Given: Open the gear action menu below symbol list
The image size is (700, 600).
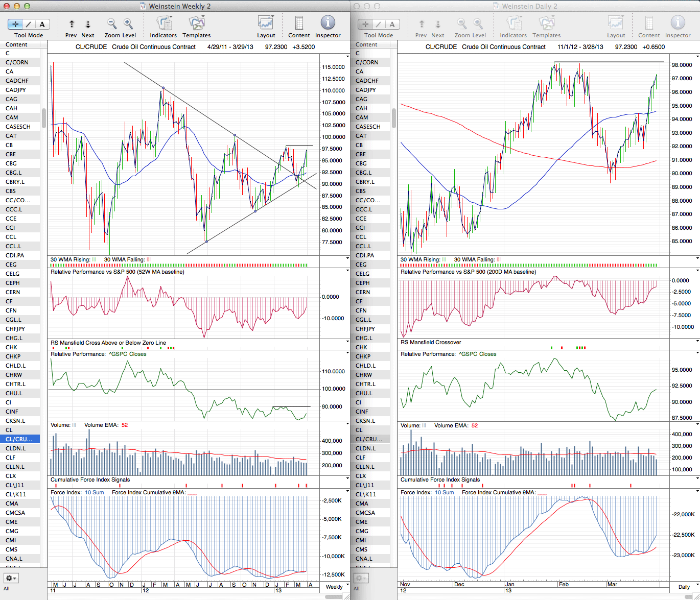Looking at the screenshot, I should pyautogui.click(x=11, y=578).
